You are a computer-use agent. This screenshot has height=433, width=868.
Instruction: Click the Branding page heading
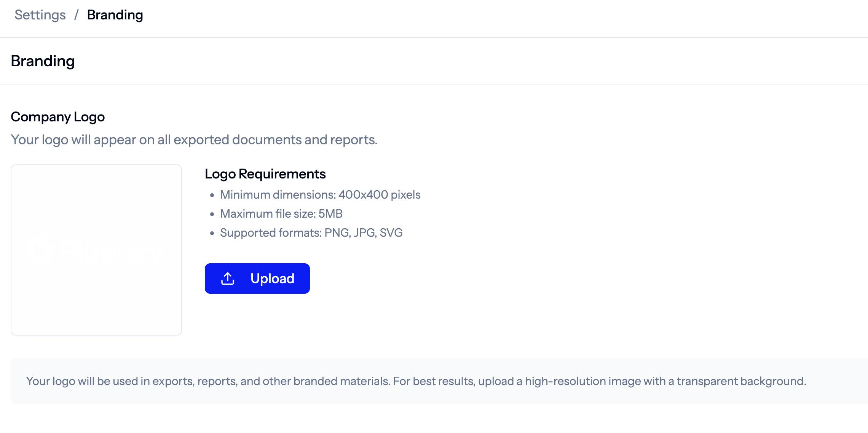point(43,61)
